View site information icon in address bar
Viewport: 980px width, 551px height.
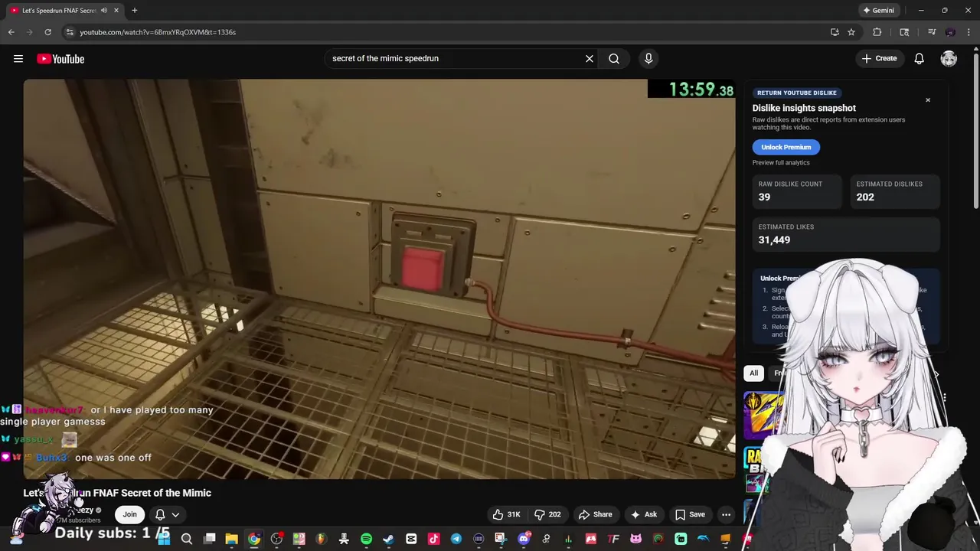tap(70, 32)
